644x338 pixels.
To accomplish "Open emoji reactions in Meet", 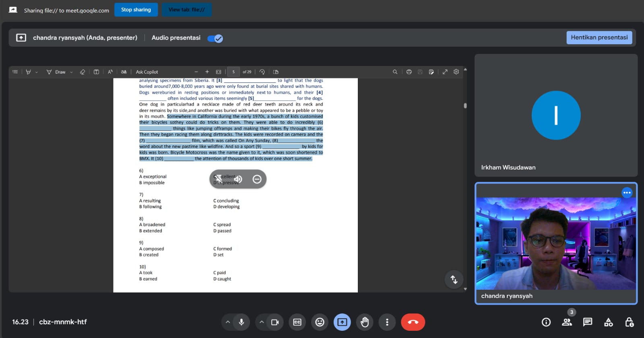I will (x=320, y=322).
